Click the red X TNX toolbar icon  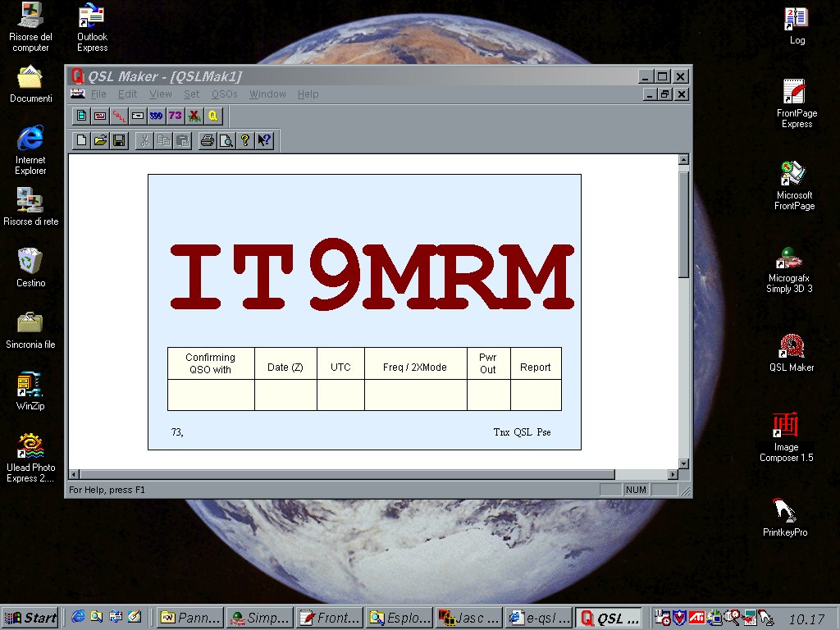(194, 116)
